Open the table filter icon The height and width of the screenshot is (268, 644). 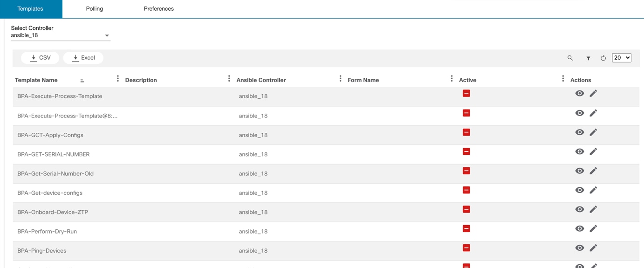pos(588,58)
